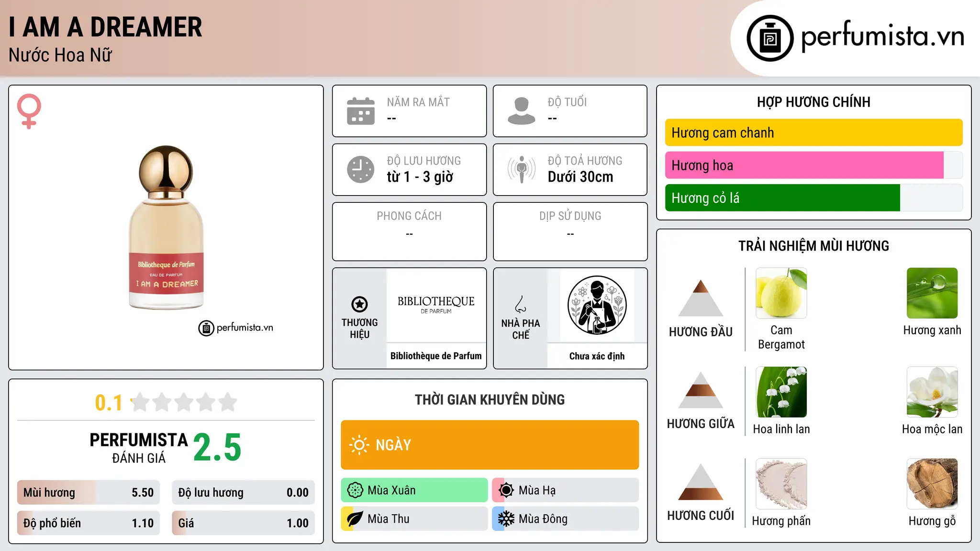The width and height of the screenshot is (980, 551).
Task: Click the orange 0.1 rating number
Action: click(109, 403)
